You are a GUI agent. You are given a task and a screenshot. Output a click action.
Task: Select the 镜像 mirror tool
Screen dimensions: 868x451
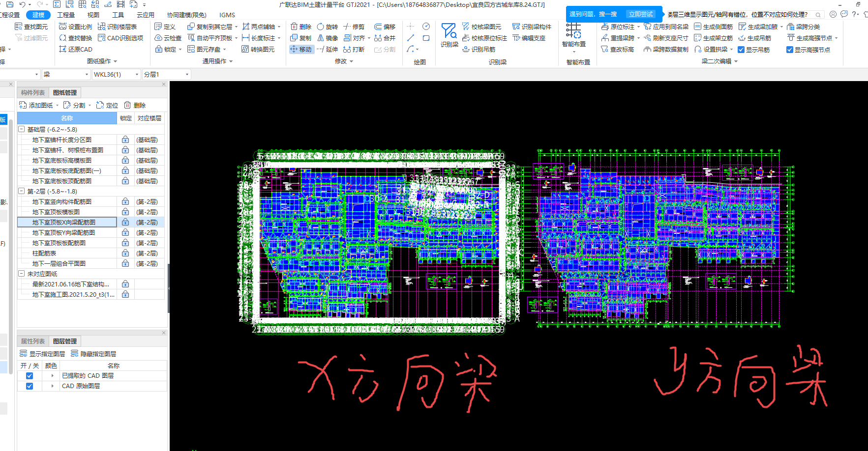[x=328, y=38]
